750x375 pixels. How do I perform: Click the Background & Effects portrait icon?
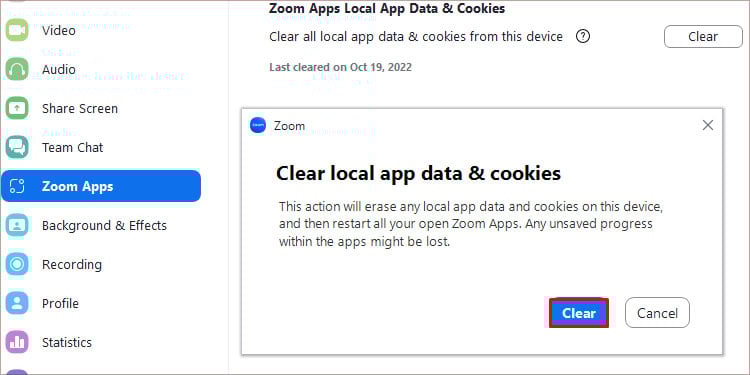click(17, 225)
